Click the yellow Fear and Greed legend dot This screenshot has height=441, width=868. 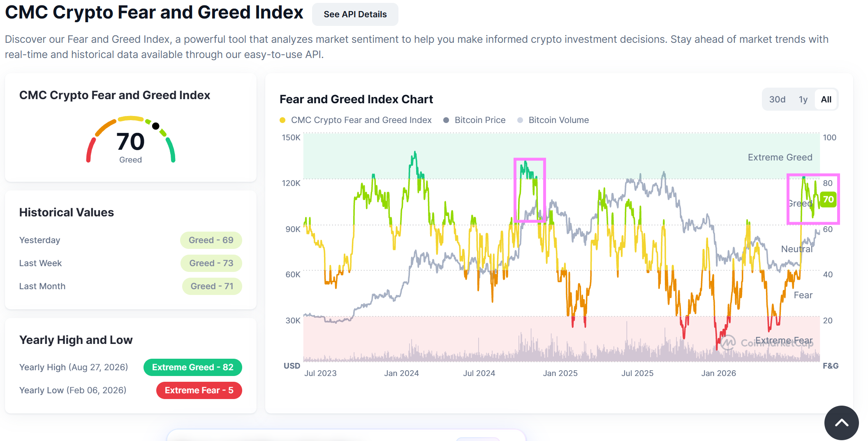(282, 120)
